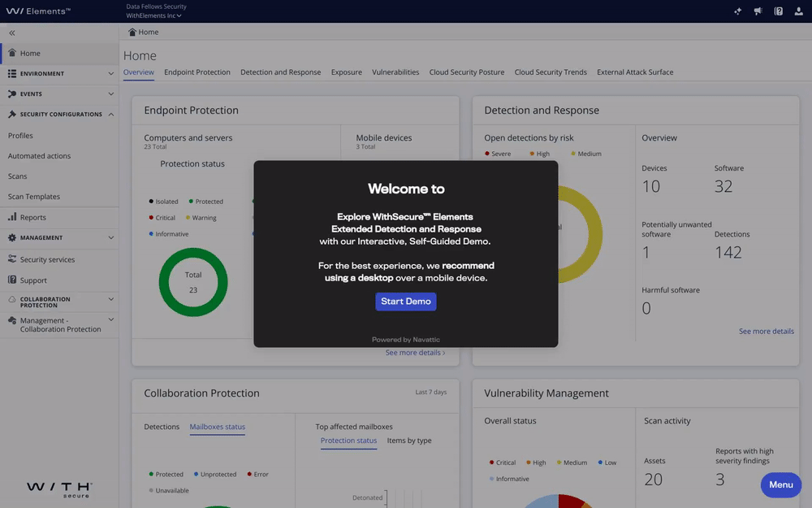Open the sparkle AI assistant icon
812x508 pixels.
click(x=738, y=11)
